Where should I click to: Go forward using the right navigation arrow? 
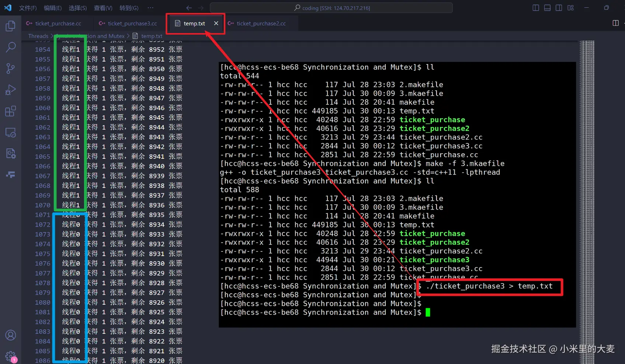[201, 8]
